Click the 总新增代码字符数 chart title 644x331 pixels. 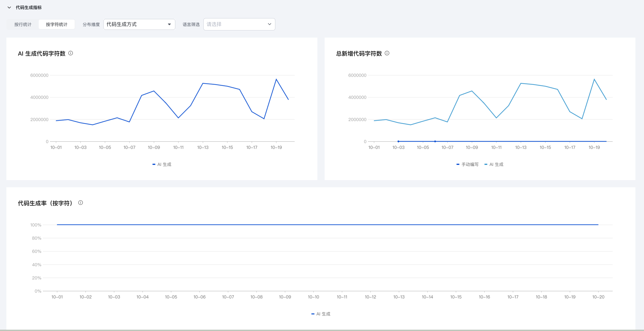(x=359, y=53)
